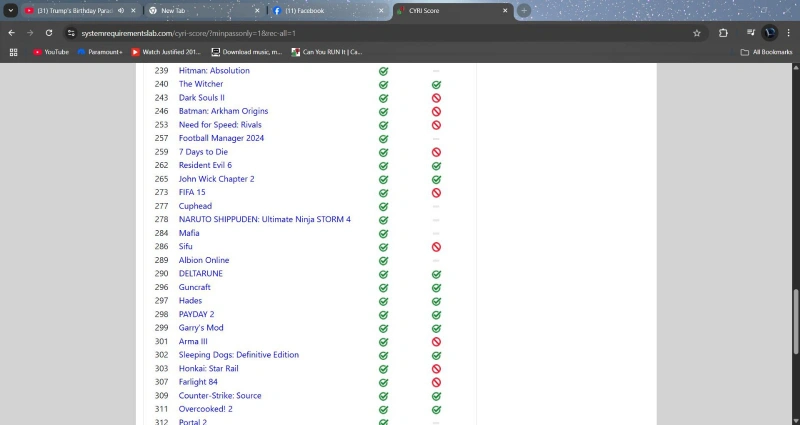The image size is (800, 425).
Task: Click the red fail icon for Farlight 84
Action: [x=436, y=382]
